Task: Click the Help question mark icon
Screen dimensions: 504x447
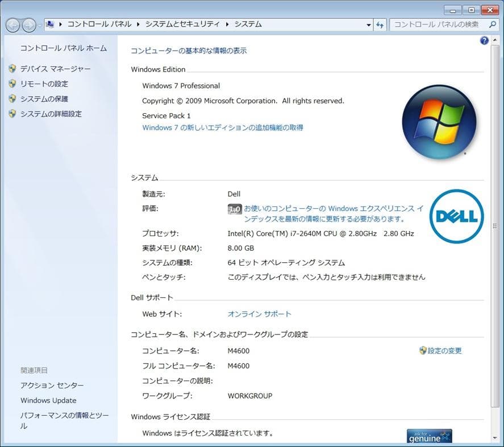Action: 484,40
